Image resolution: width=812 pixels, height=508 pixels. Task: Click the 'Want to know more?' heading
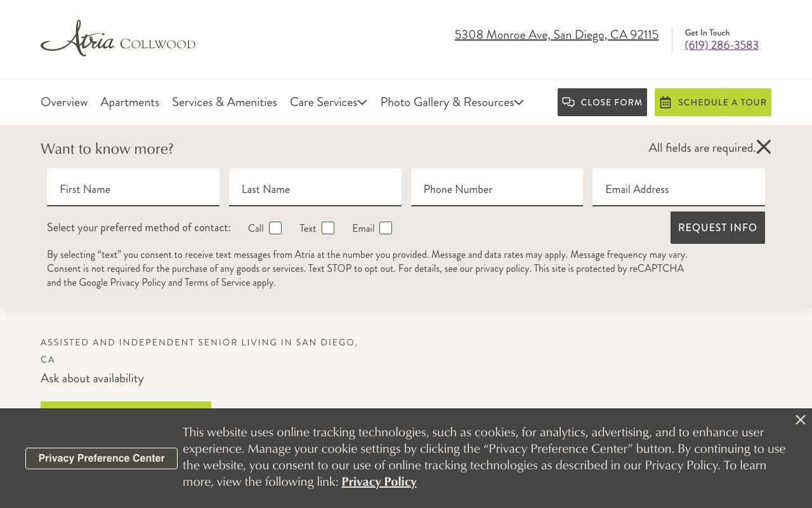pyautogui.click(x=107, y=149)
